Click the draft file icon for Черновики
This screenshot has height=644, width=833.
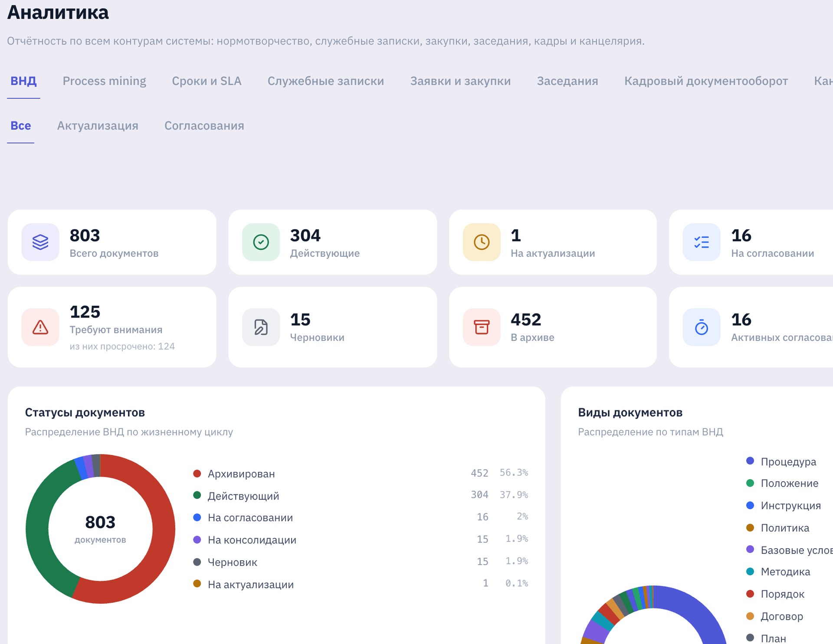(x=261, y=327)
